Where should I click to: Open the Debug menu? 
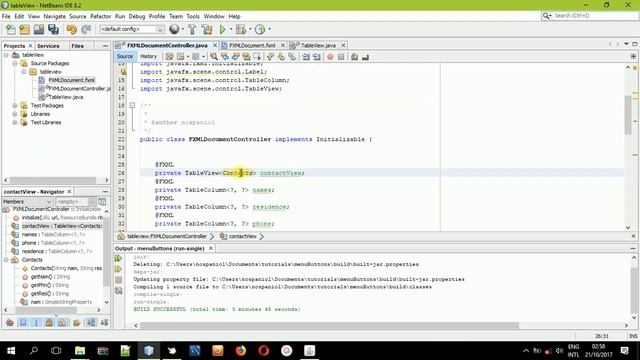click(x=137, y=16)
